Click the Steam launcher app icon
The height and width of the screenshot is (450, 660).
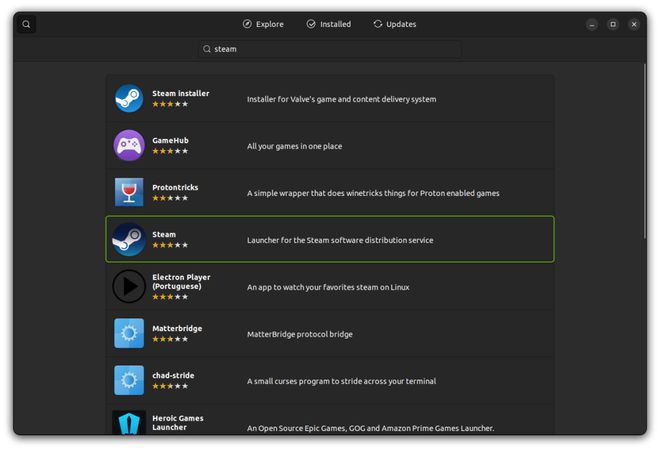pyautogui.click(x=129, y=239)
